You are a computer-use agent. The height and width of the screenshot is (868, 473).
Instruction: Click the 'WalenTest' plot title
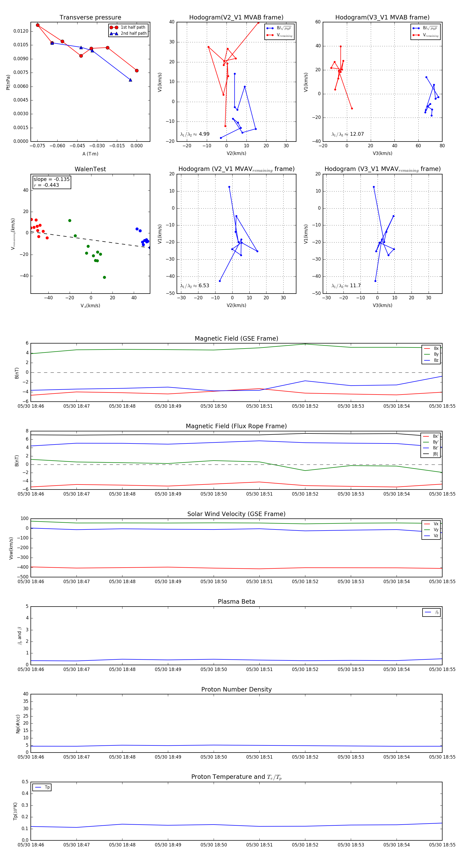tap(90, 169)
